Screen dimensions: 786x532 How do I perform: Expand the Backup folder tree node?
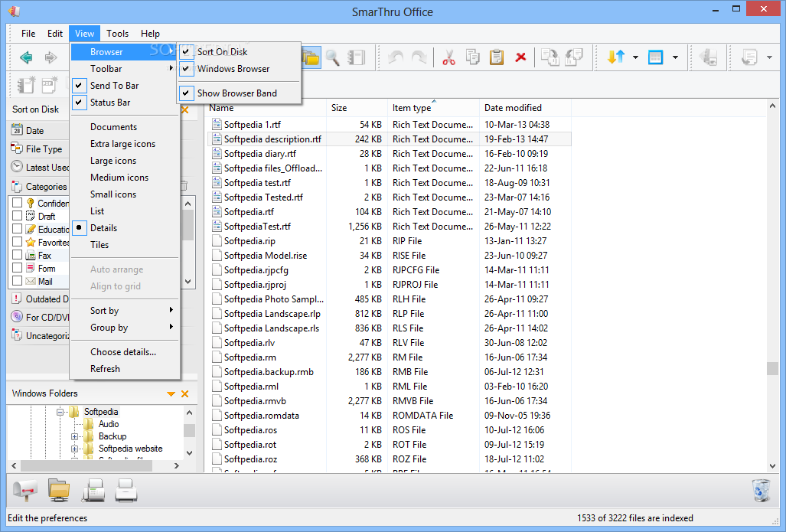(x=74, y=437)
